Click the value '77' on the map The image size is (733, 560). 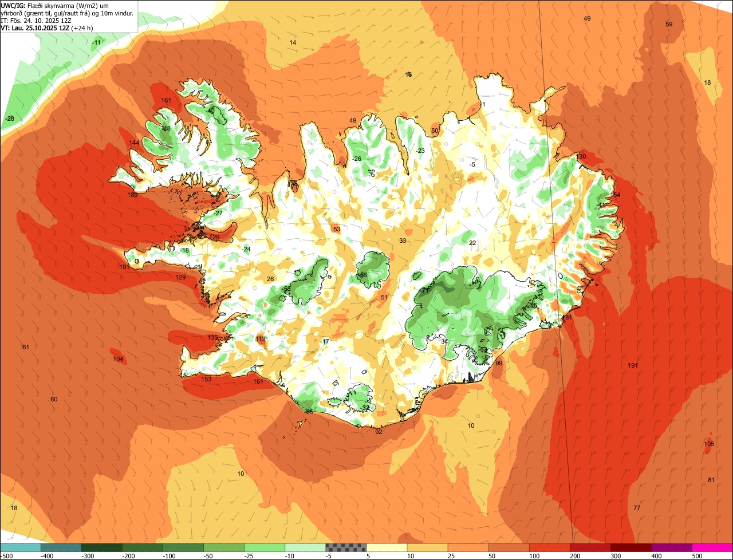point(637,508)
